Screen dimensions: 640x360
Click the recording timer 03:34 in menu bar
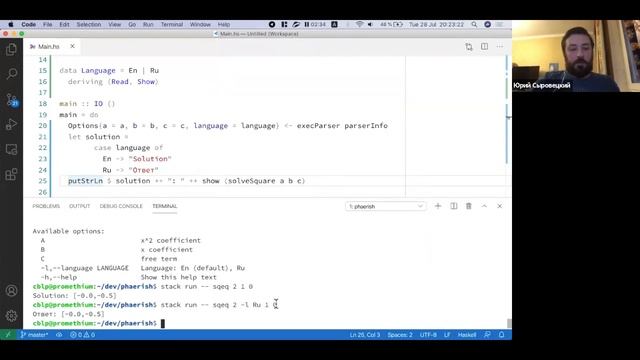click(315, 24)
